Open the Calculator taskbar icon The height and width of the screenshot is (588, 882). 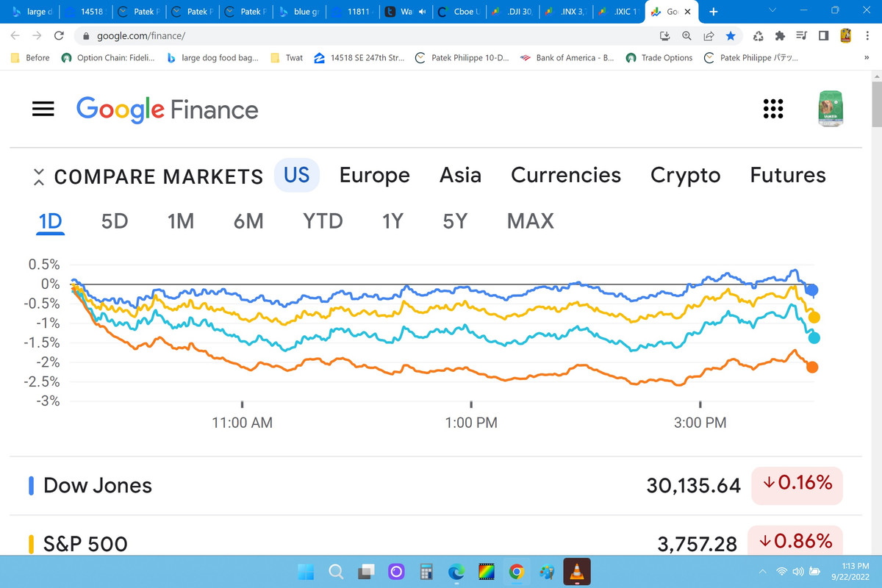pos(426,571)
